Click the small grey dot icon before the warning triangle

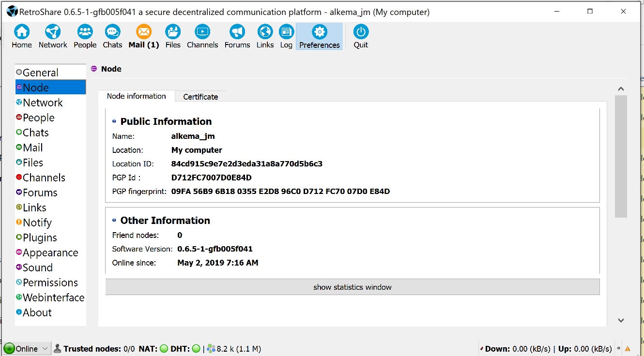point(618,348)
